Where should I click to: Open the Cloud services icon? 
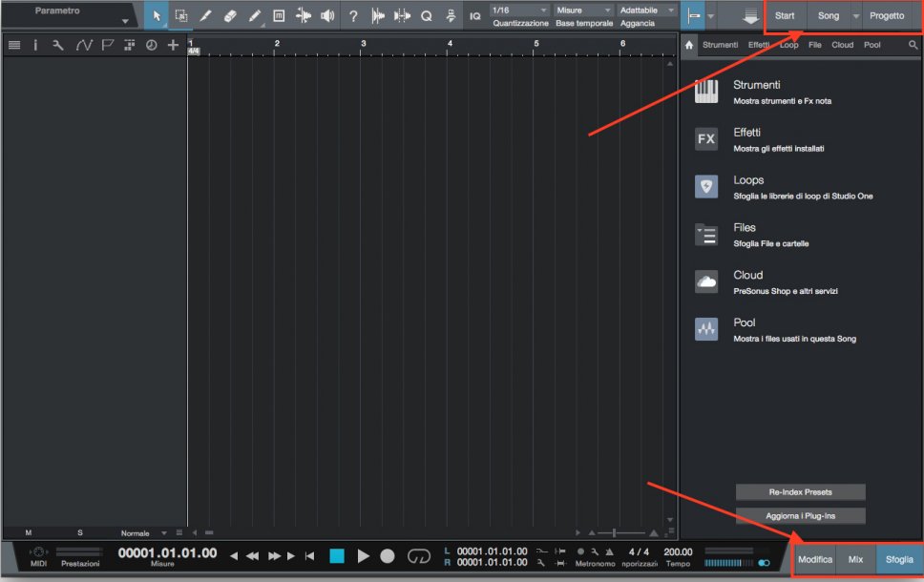click(706, 281)
